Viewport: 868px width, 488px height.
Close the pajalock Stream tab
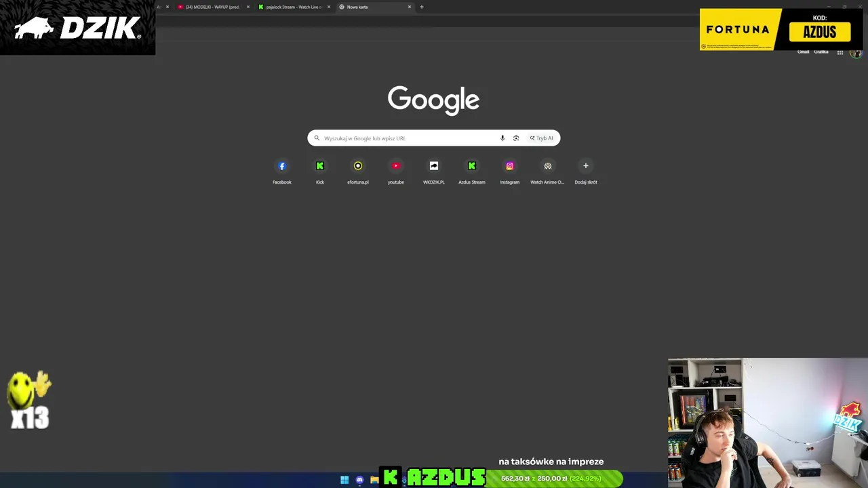coord(329,7)
